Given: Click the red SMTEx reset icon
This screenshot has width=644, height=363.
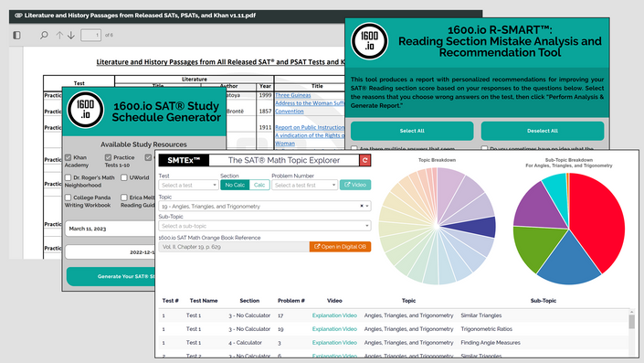Looking at the screenshot, I should [x=364, y=160].
